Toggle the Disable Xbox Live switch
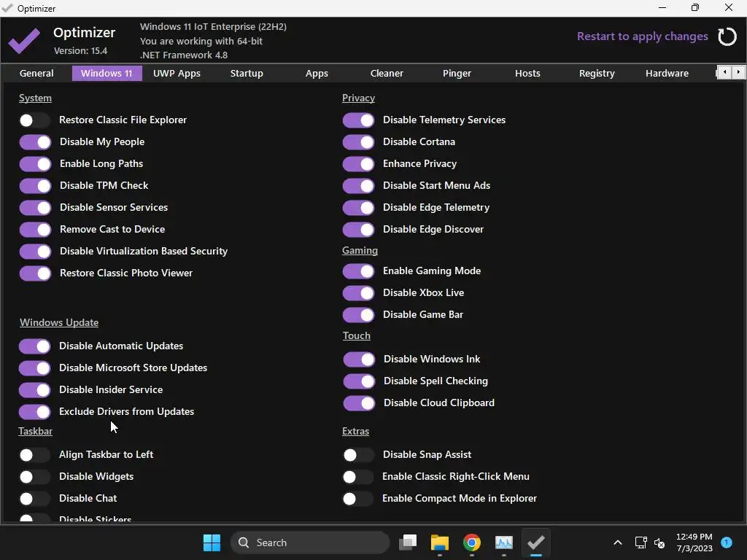The image size is (747, 560). pos(358,293)
